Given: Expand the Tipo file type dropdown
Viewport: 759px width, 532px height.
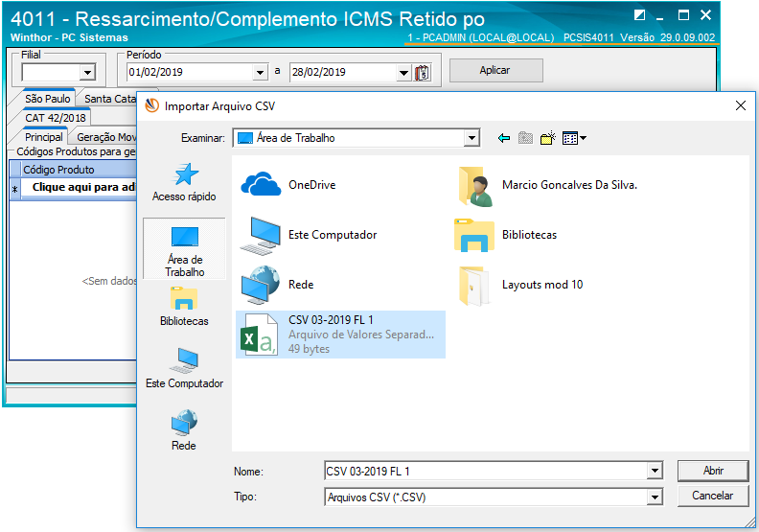Looking at the screenshot, I should [x=655, y=497].
